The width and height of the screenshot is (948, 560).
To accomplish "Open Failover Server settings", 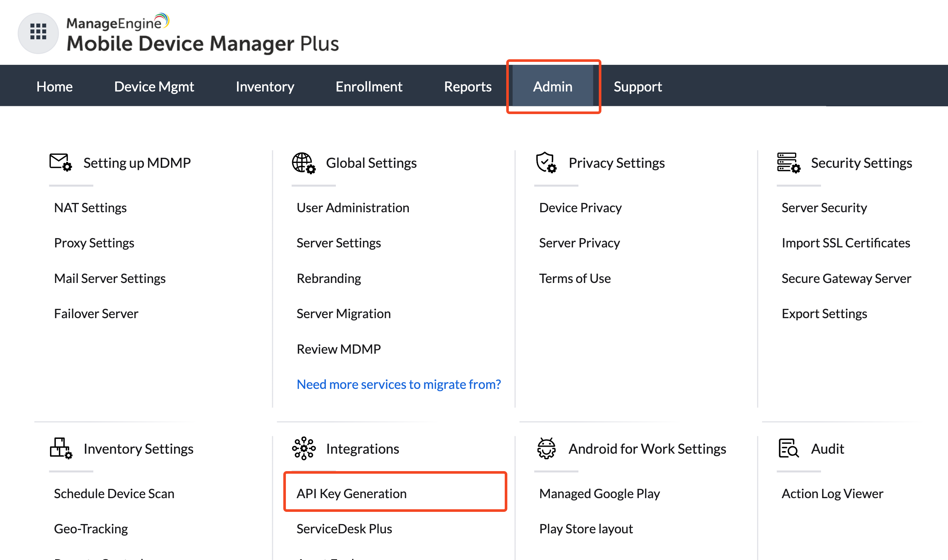I will point(96,313).
